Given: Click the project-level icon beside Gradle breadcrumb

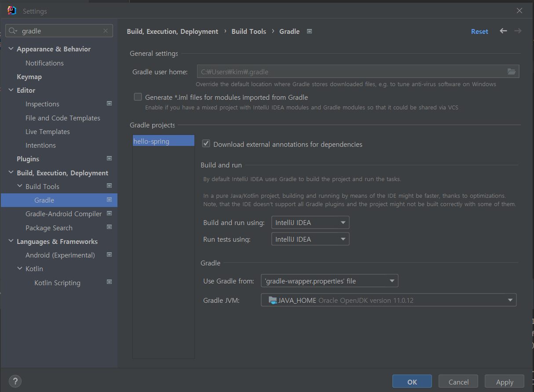Looking at the screenshot, I should click(x=309, y=31).
